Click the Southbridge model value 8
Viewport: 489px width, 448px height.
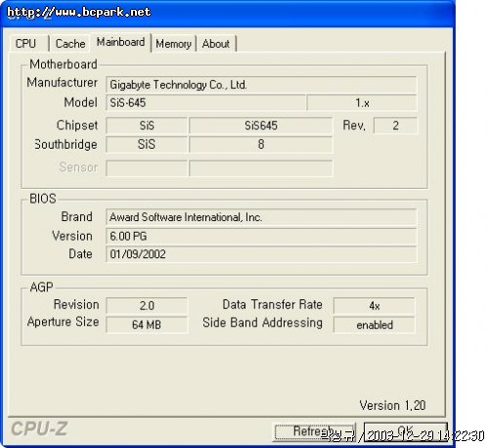[x=261, y=145]
